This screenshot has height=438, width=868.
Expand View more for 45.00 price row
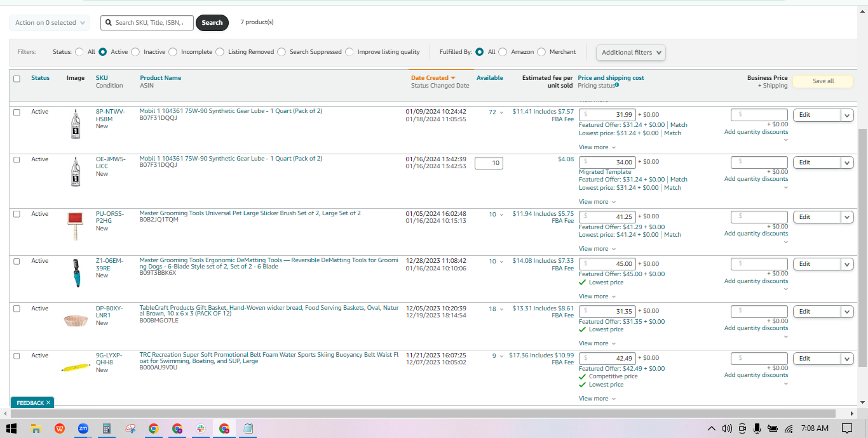pos(597,296)
